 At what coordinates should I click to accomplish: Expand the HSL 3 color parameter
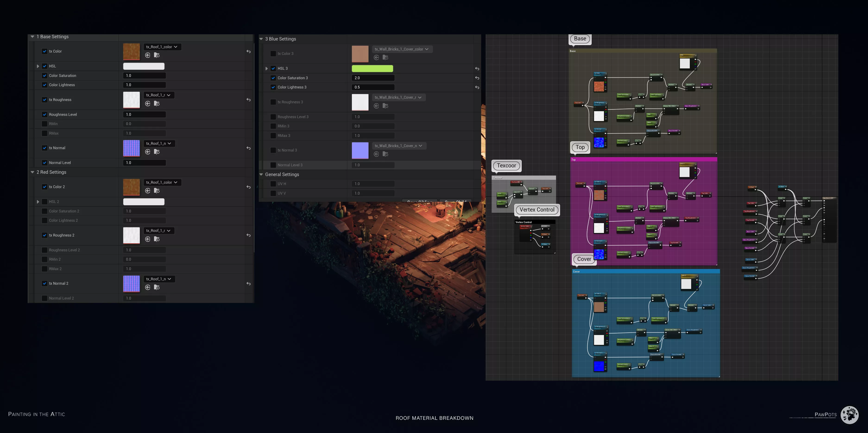267,68
